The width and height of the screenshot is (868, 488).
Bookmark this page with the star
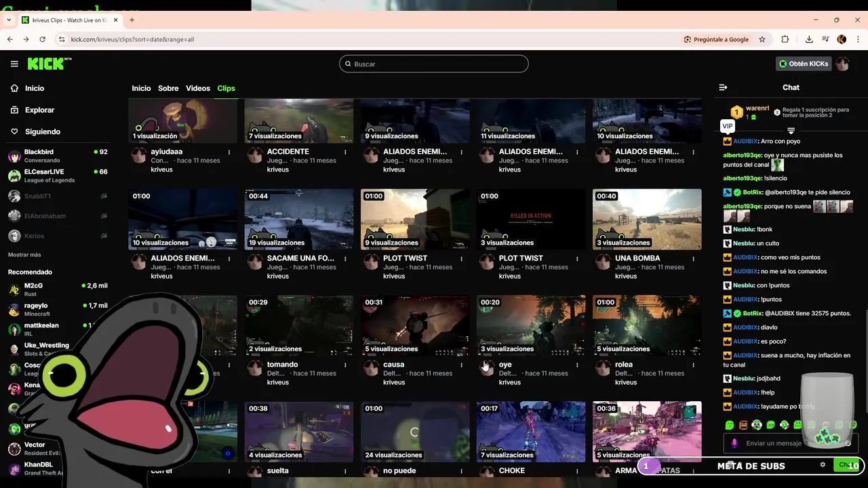(762, 39)
